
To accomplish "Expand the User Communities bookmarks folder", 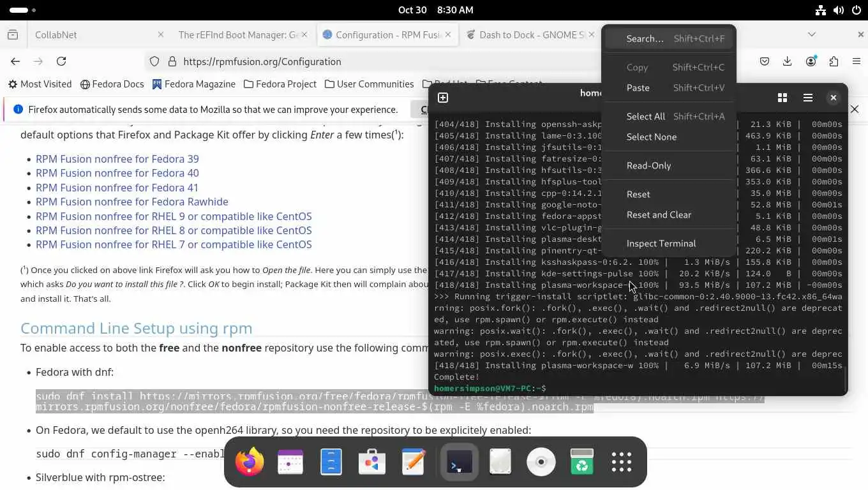I will pos(369,84).
